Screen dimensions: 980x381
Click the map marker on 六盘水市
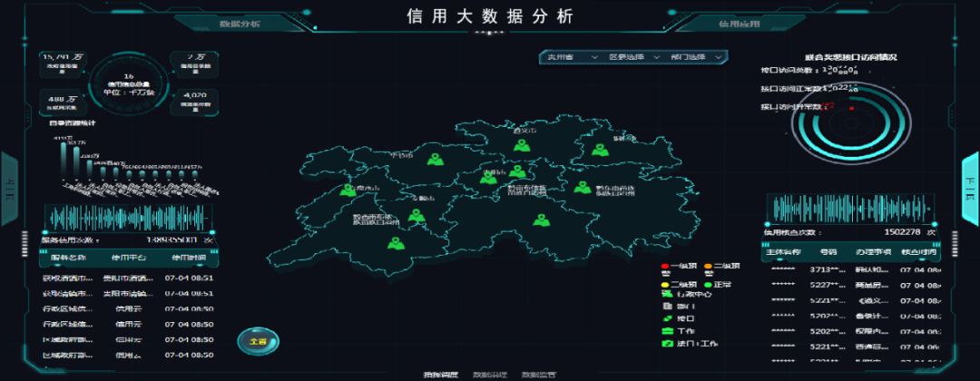(347, 190)
